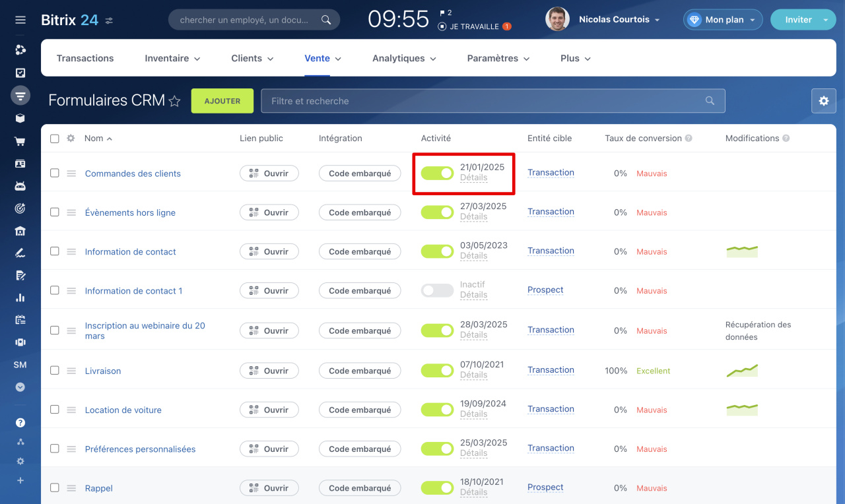This screenshot has width=845, height=504.
Task: Open the gear settings button right of filter
Action: click(824, 101)
